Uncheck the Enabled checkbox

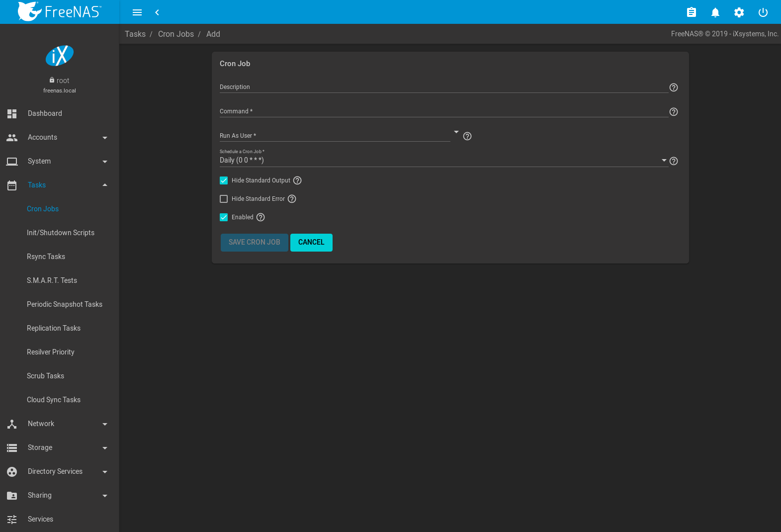224,217
